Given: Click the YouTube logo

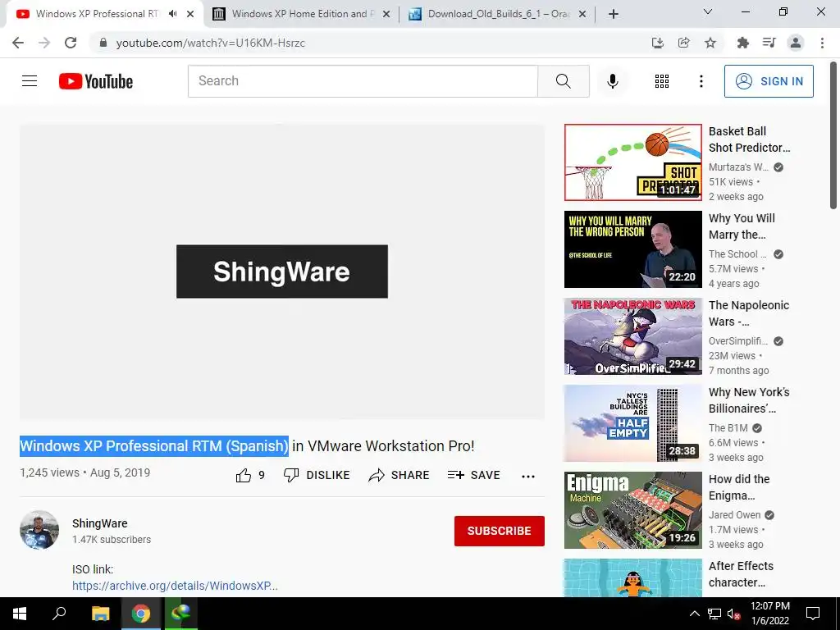Looking at the screenshot, I should pyautogui.click(x=96, y=81).
